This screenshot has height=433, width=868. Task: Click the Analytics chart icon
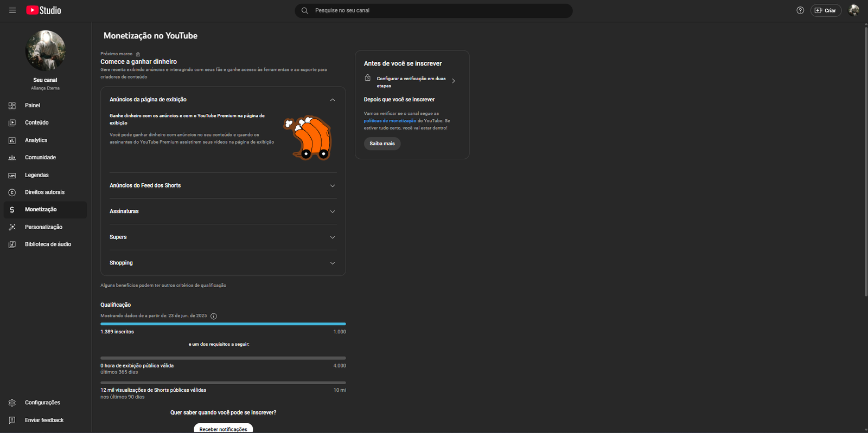point(12,140)
